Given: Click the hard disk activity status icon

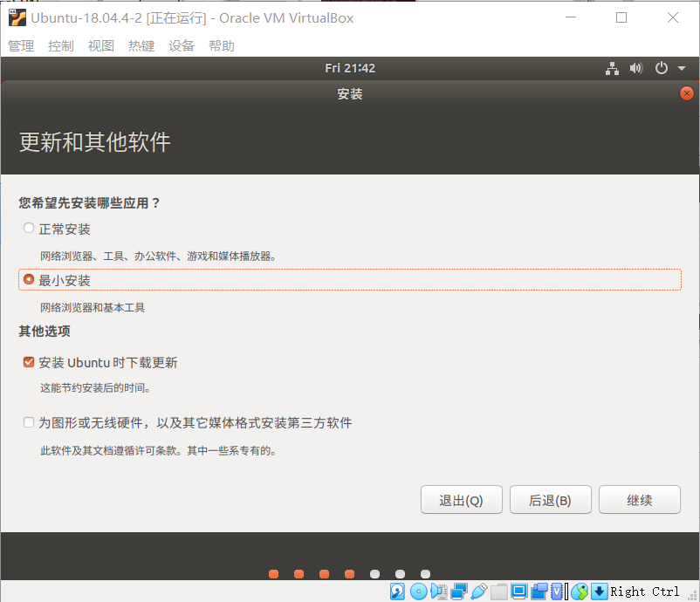Looking at the screenshot, I should pyautogui.click(x=397, y=592).
